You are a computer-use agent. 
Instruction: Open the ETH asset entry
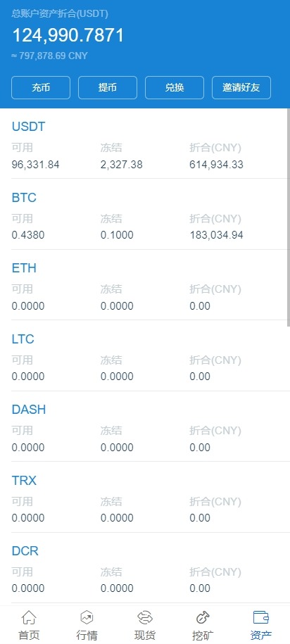(145, 284)
